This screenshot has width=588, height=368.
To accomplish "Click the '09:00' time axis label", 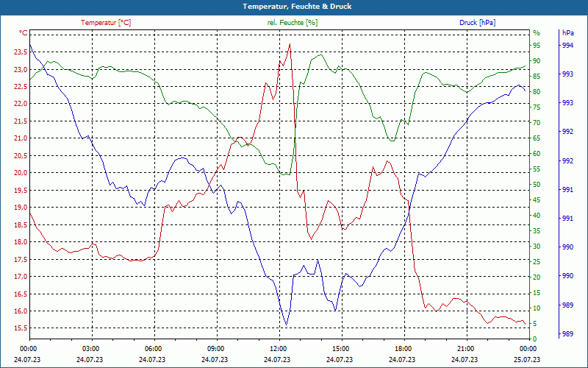I will tap(215, 349).
